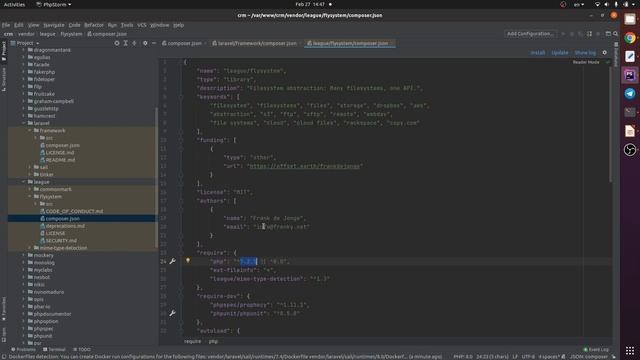640x360 pixels.
Task: Open the Activities overview
Action: click(x=14, y=4)
